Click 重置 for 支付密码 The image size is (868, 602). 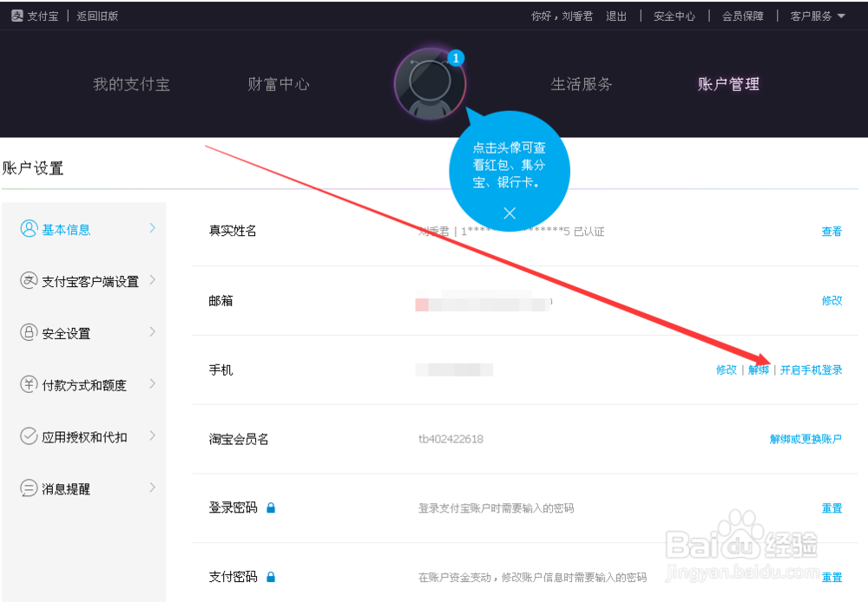832,577
